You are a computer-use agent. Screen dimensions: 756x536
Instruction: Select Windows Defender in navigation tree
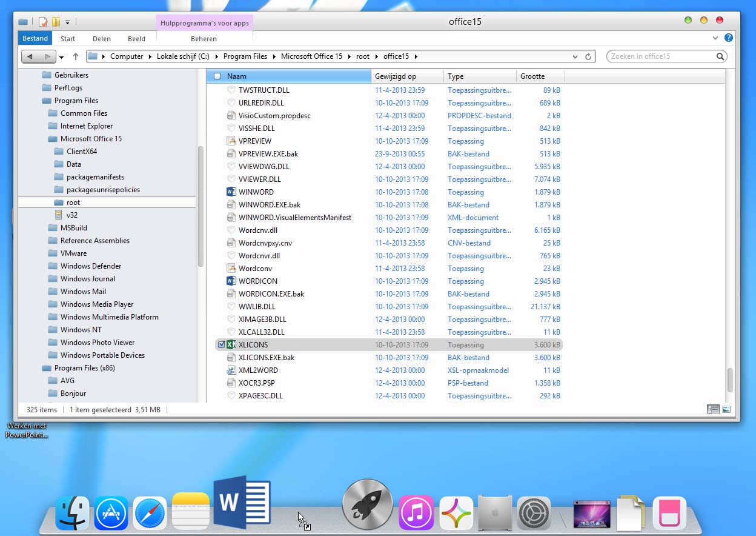point(91,266)
